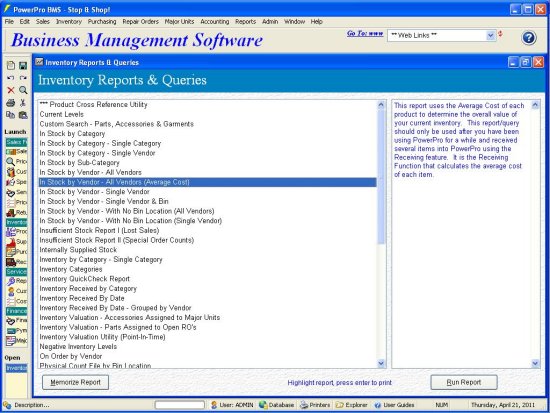The image size is (550, 413).
Task: Launch the Products sidebar item
Action: 16,231
